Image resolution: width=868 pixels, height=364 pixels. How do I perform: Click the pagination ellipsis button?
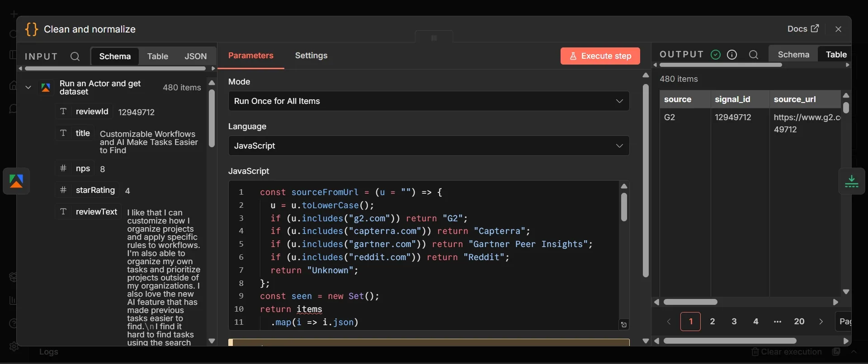click(778, 322)
